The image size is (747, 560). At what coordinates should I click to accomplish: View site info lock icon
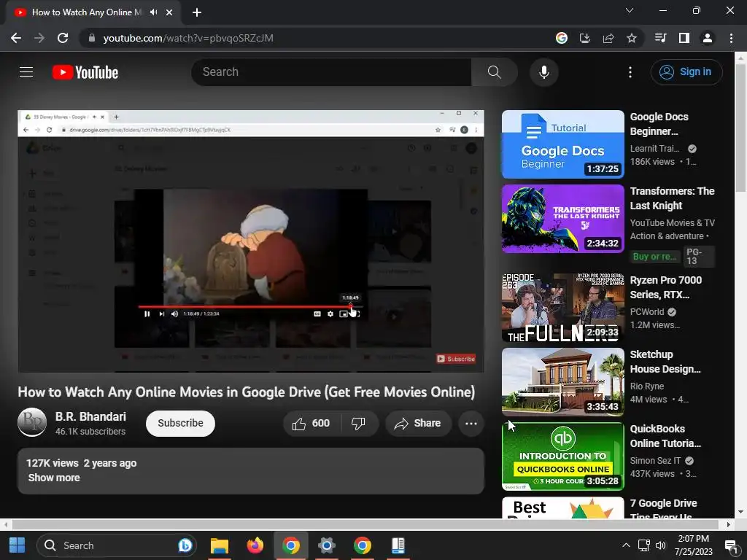coord(91,38)
